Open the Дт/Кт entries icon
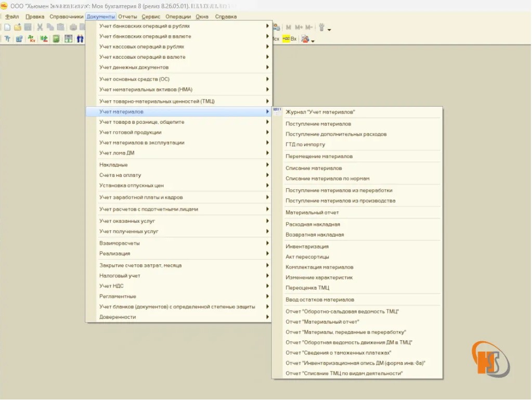This screenshot has height=400, width=532. point(32,39)
